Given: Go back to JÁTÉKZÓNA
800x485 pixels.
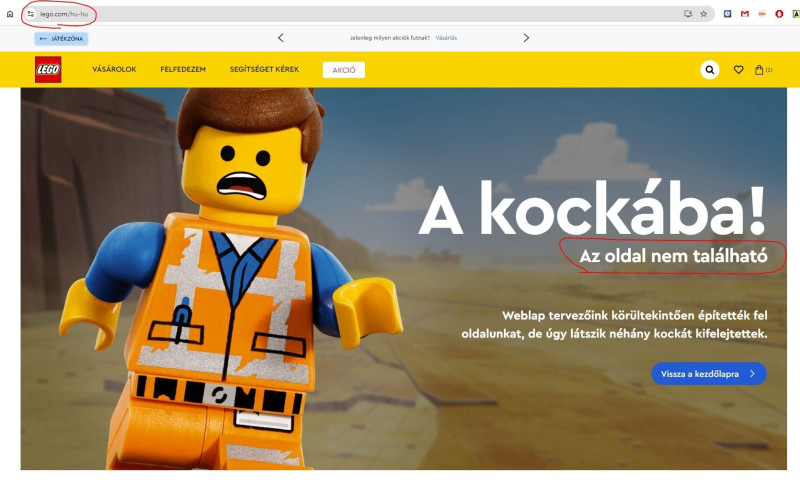Looking at the screenshot, I should [61, 38].
